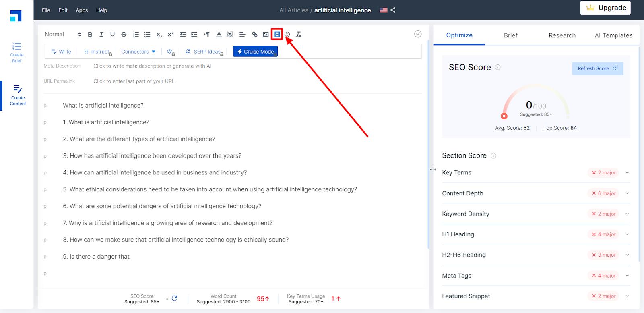
Task: Clear text formatting
Action: click(x=299, y=35)
